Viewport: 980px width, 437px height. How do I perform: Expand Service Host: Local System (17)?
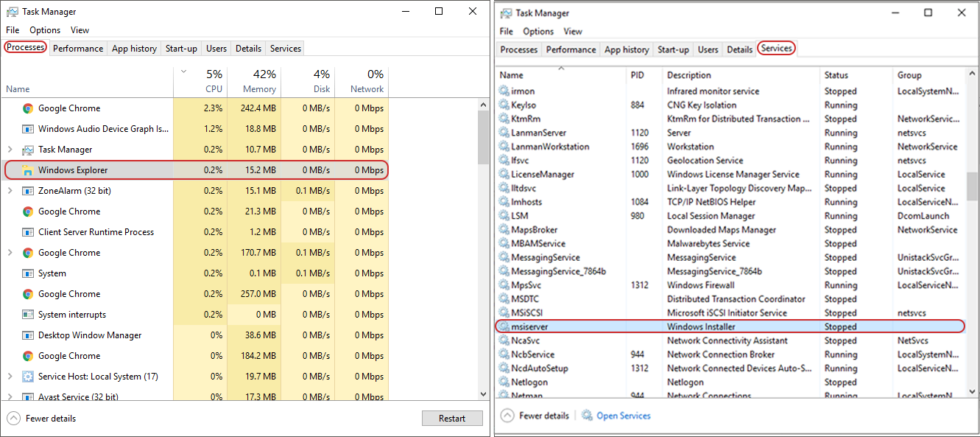coord(10,377)
